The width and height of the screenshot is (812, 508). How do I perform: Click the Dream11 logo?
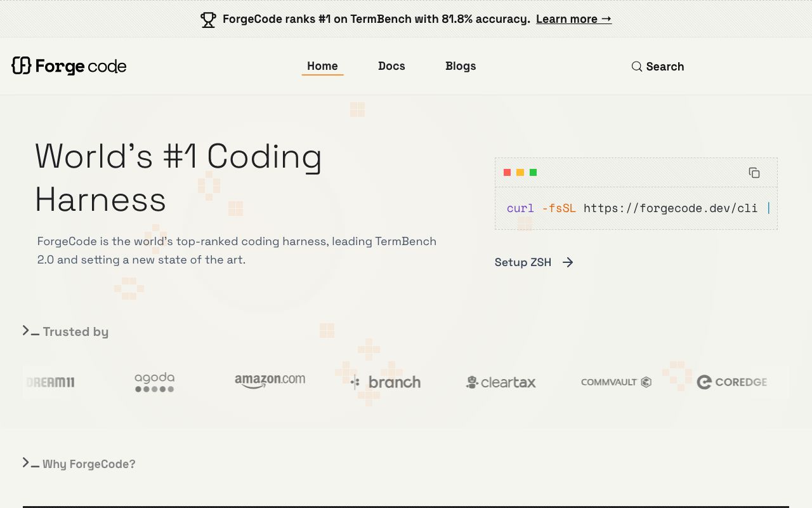coord(51,382)
